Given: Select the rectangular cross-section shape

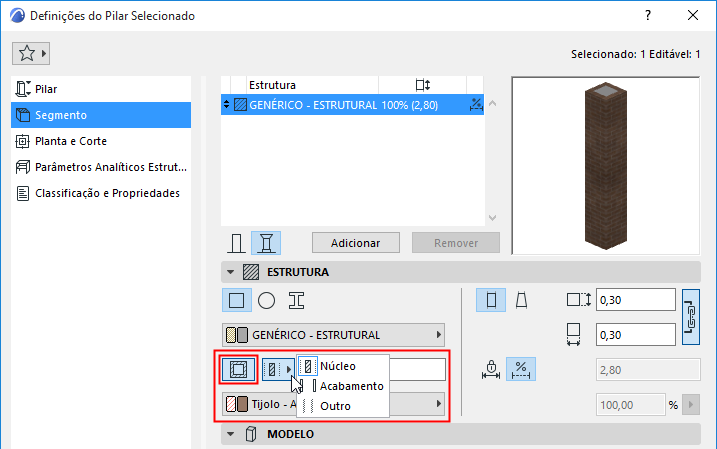Looking at the screenshot, I should point(237,299).
